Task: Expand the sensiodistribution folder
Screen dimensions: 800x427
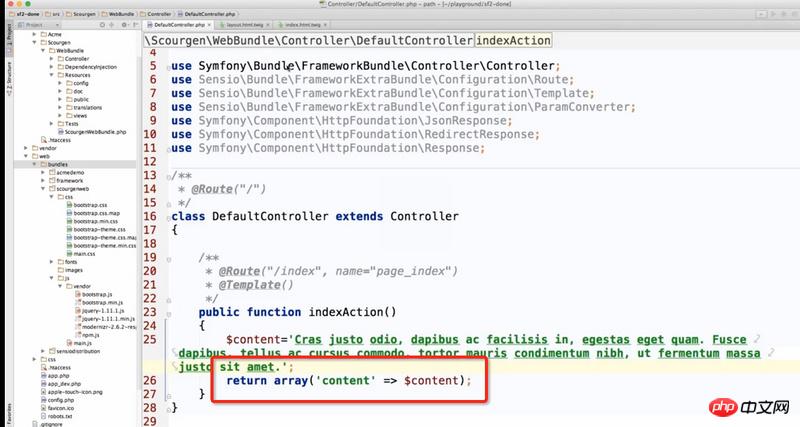Action: (43, 351)
